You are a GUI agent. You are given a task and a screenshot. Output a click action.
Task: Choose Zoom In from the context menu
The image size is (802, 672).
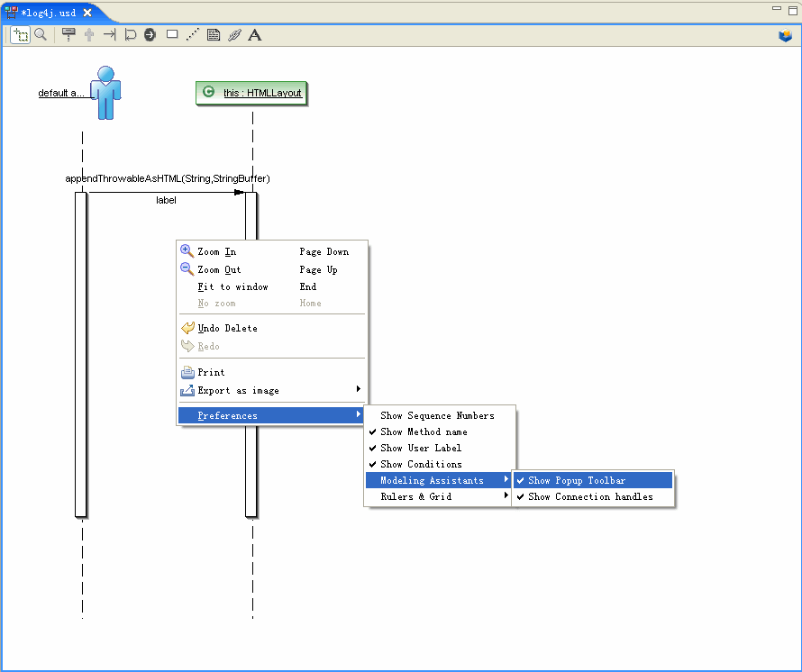coord(271,251)
